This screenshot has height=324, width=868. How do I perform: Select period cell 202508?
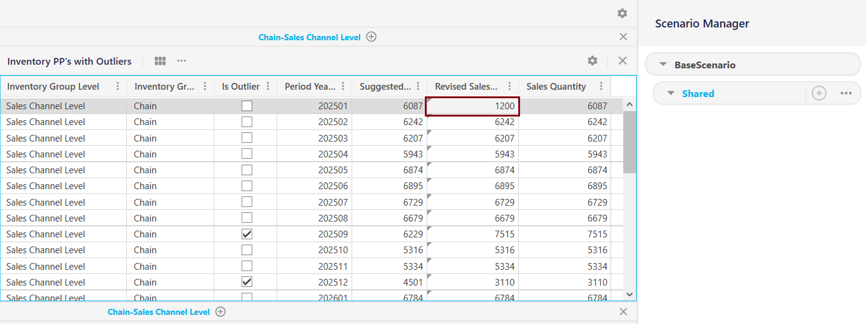coord(314,218)
